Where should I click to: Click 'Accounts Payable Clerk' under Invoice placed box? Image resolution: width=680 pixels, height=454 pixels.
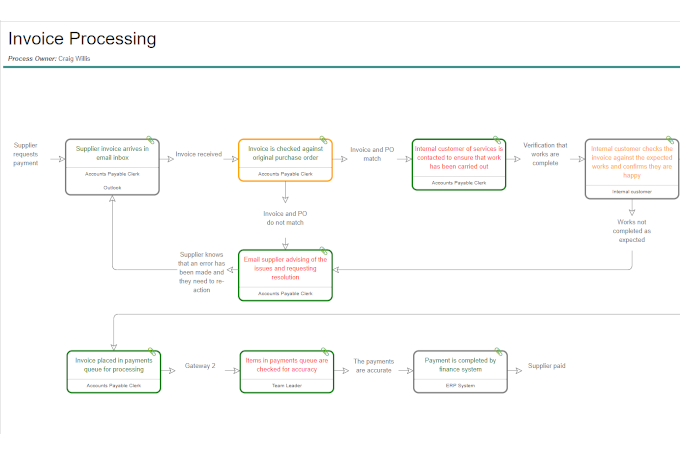tap(114, 385)
